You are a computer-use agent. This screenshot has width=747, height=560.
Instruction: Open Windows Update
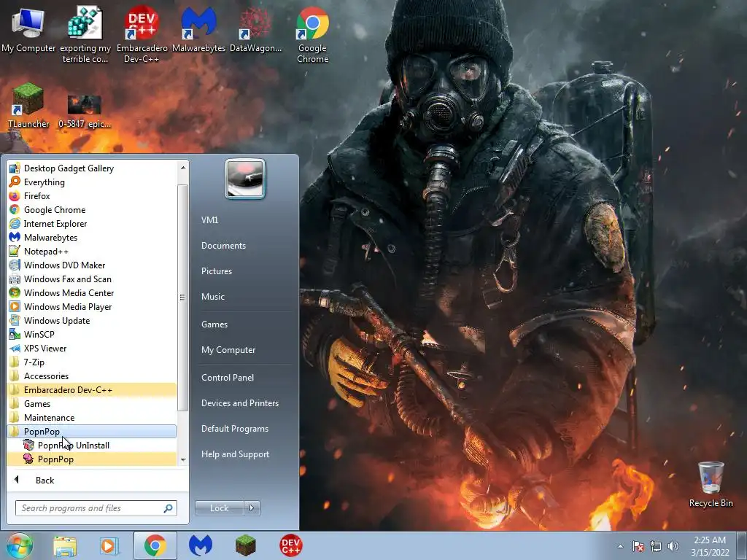click(92, 321)
